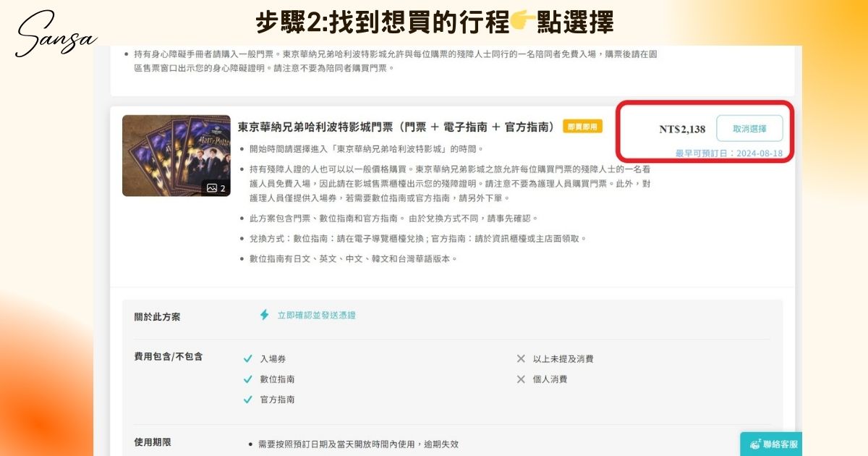Click the X icon beside 以上未提及消費

point(521,359)
